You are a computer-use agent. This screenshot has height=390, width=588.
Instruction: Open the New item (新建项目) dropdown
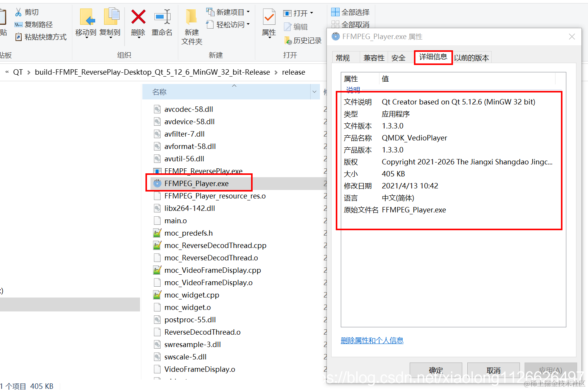[x=228, y=12]
